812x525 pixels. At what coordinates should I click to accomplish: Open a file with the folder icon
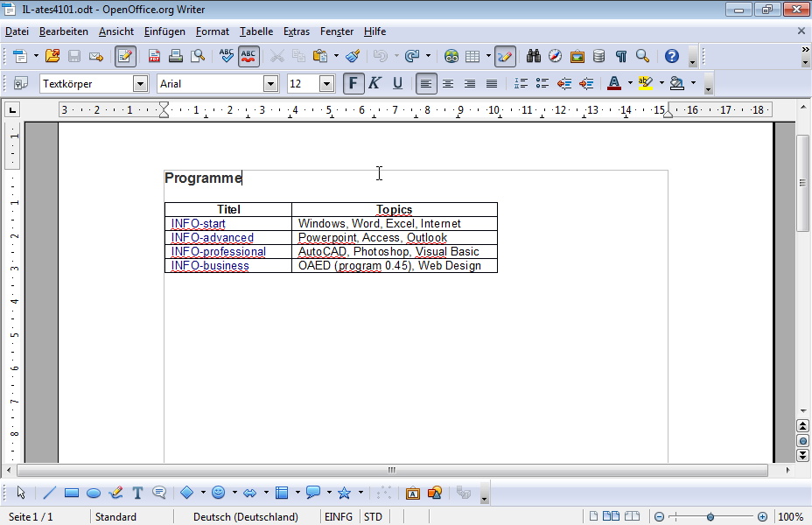tap(52, 56)
